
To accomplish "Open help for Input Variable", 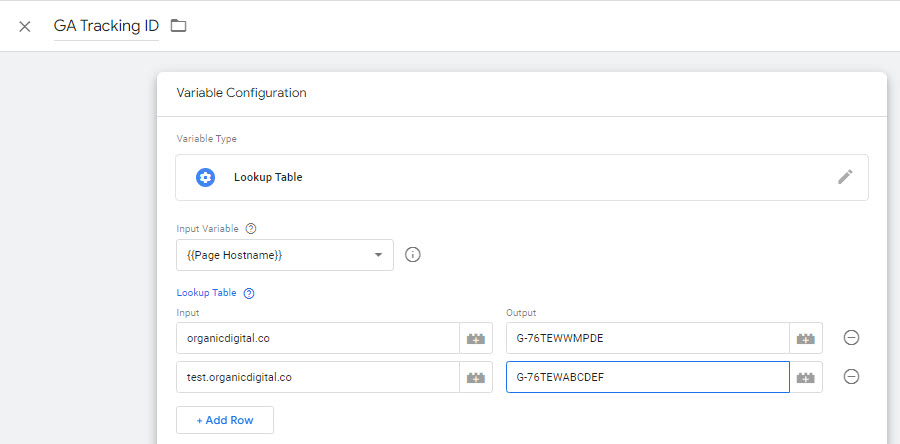I will 250,228.
